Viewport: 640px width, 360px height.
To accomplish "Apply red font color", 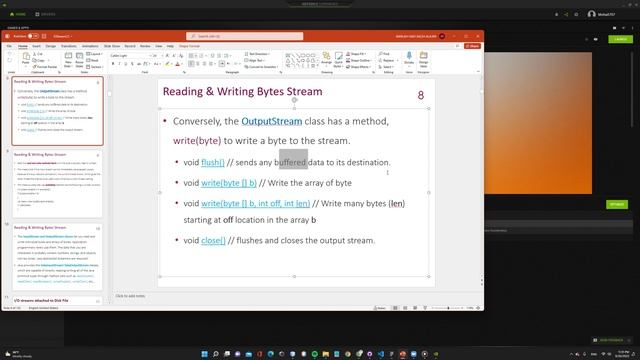I will 178,64.
